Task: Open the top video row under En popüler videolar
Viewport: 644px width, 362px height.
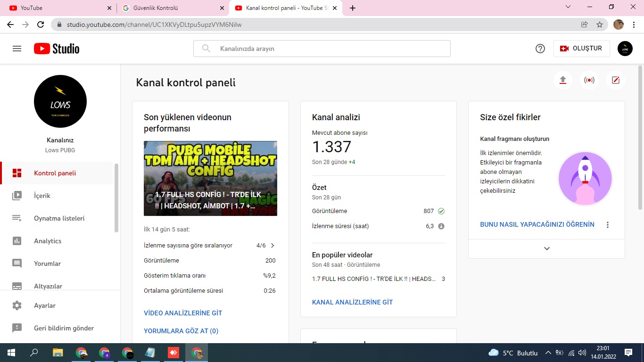Action: (379, 279)
